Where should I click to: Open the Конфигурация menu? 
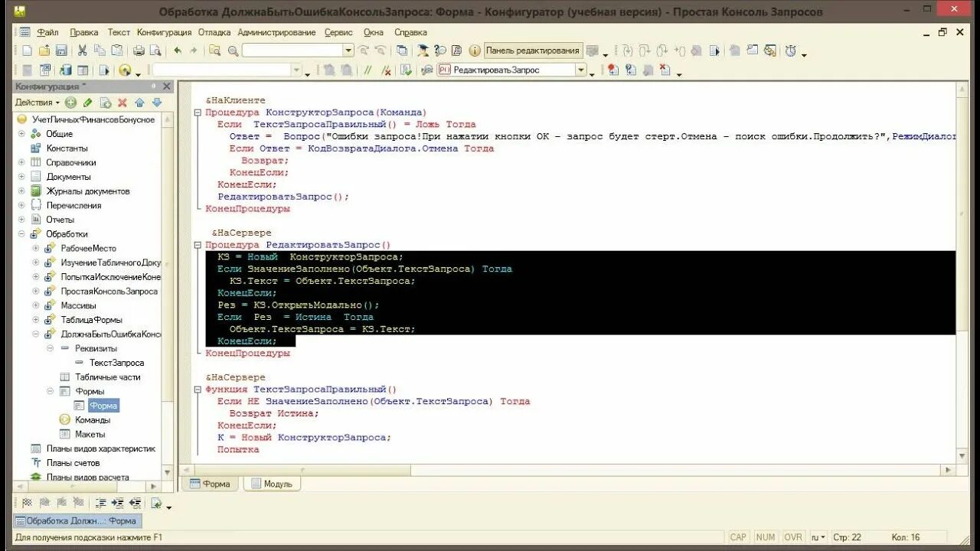click(164, 32)
